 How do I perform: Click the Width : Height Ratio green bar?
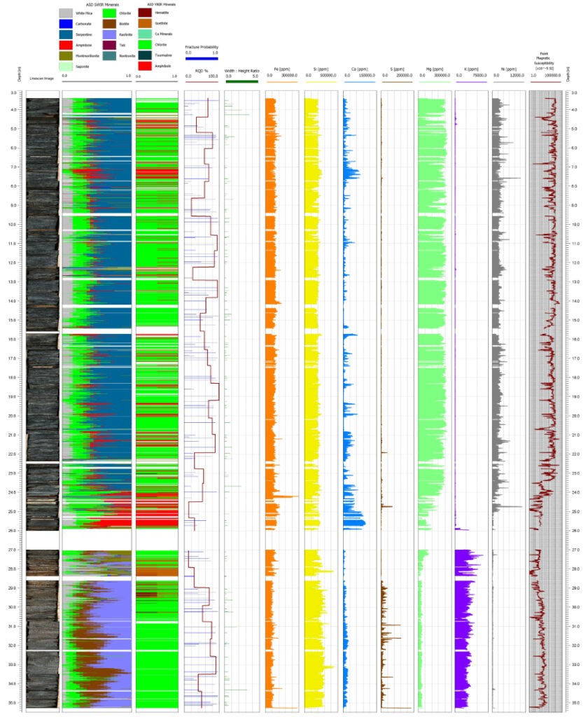tap(242, 81)
